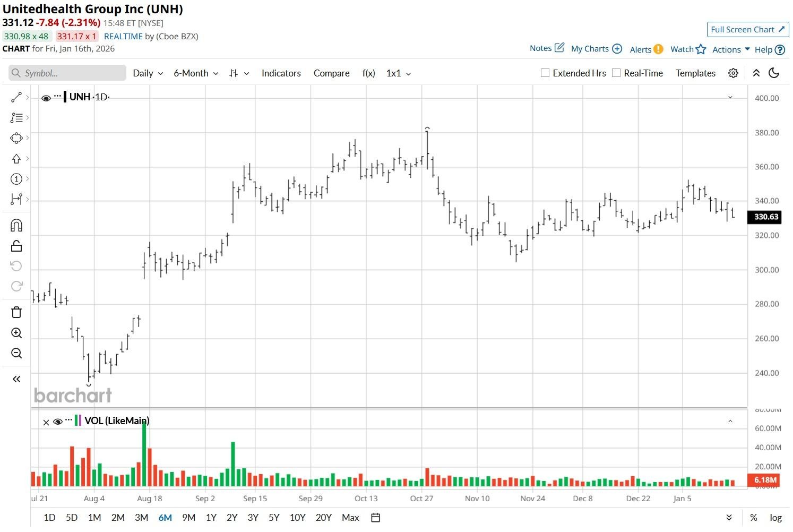This screenshot has width=793, height=532.
Task: Enable Real-Time checkbox
Action: click(x=616, y=73)
